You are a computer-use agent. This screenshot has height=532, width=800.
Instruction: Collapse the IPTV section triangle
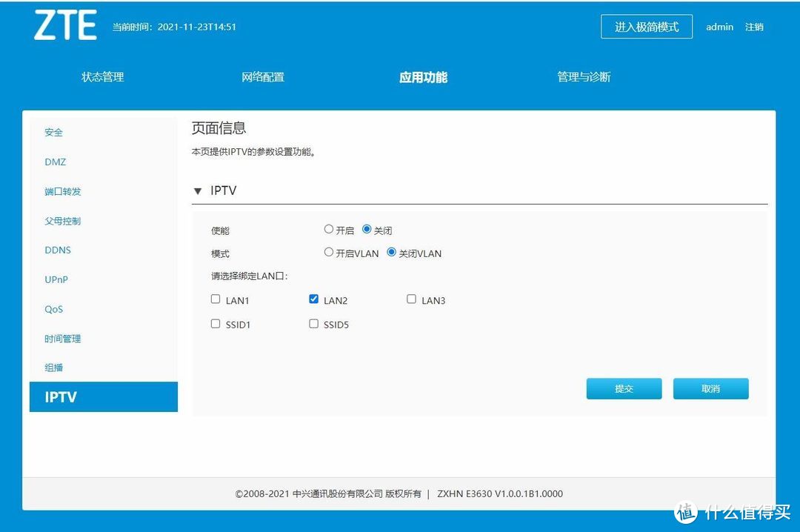coord(197,190)
